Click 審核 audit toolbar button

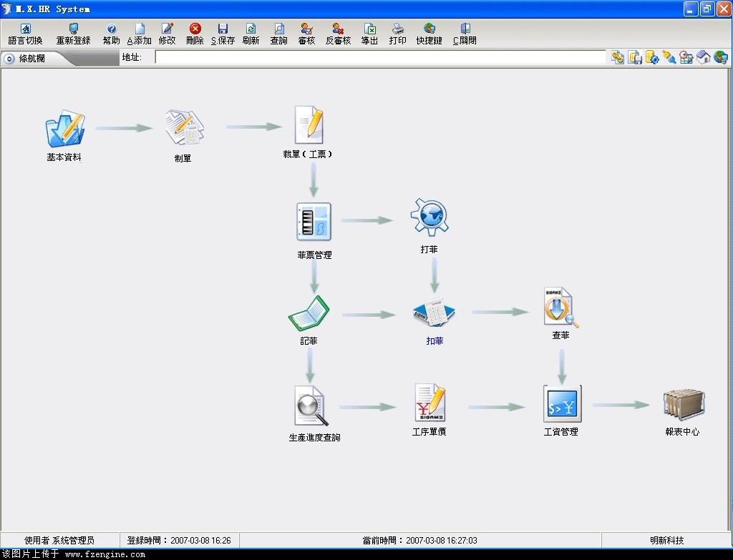click(x=306, y=34)
